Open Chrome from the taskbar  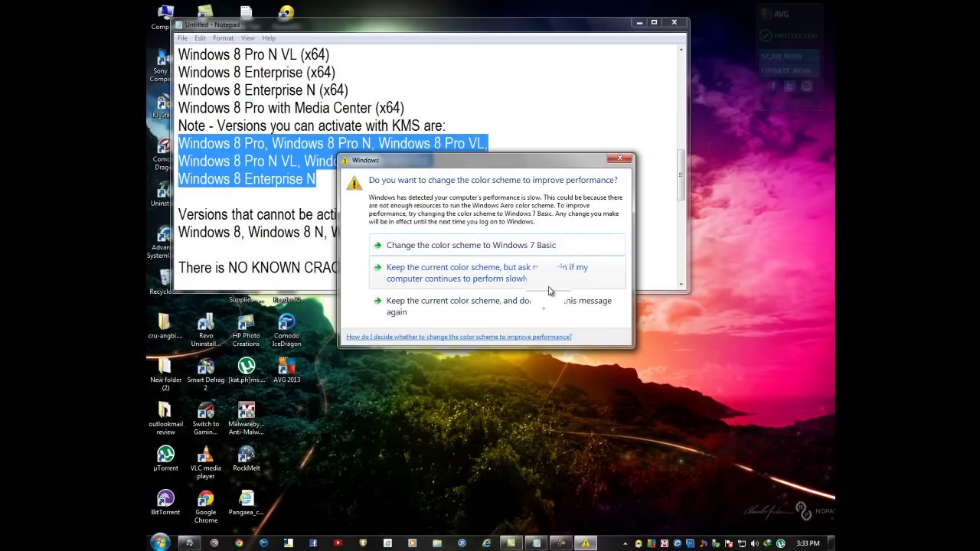(x=239, y=543)
